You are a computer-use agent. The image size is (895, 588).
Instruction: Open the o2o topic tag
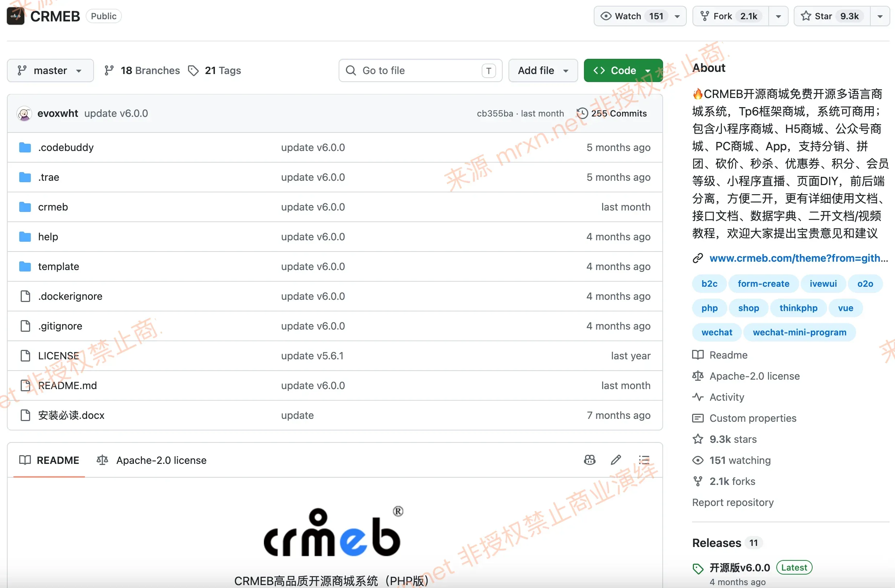click(x=865, y=283)
